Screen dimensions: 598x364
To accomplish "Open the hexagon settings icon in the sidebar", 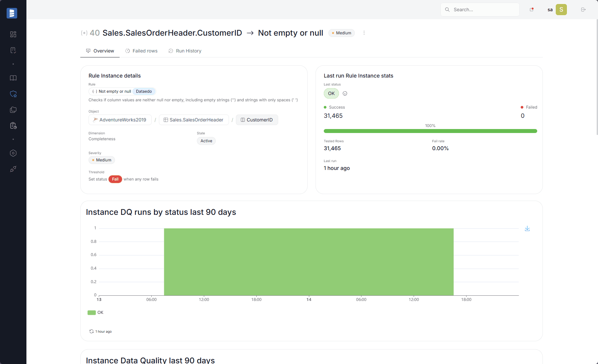I will (13, 153).
